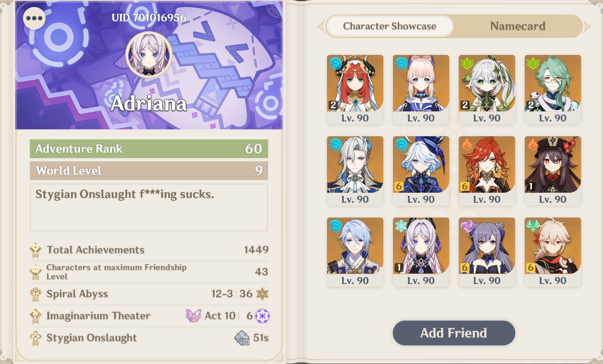Click the Imaginarium Theater butterfly icon
The width and height of the screenshot is (603, 364).
(193, 316)
